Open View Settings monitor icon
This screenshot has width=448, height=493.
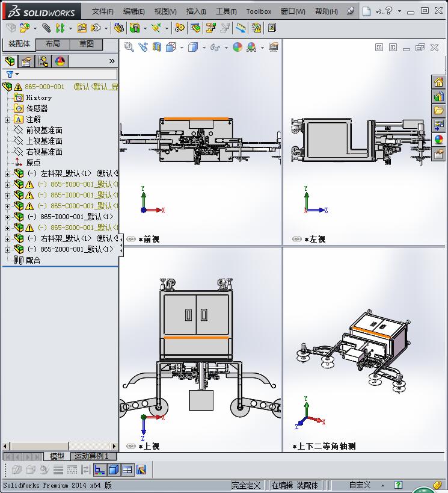click(x=274, y=47)
